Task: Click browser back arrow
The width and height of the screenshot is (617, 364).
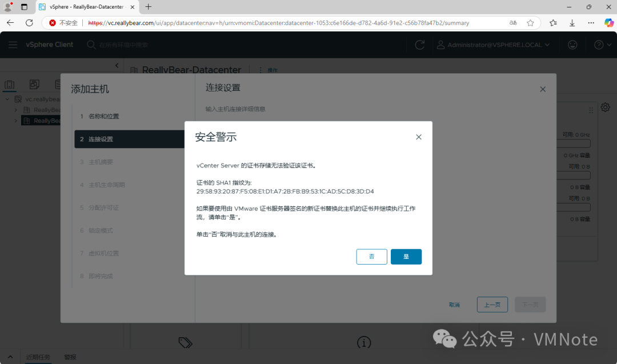Action: tap(10, 23)
